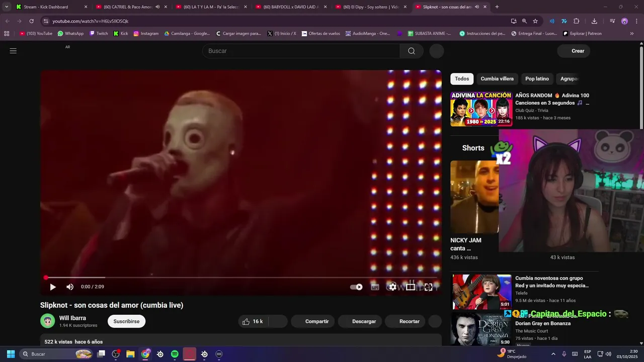This screenshot has width=644, height=362.
Task: Enter fullscreen on the video
Action: coord(428,287)
